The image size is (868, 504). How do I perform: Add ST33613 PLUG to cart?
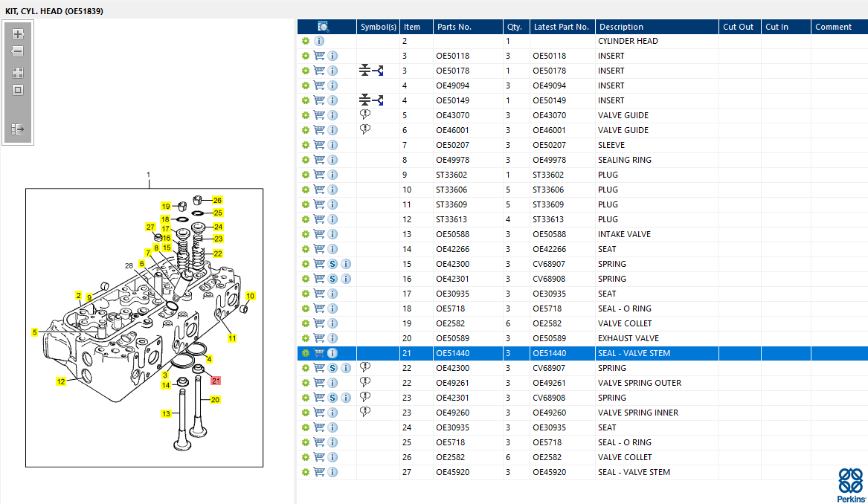click(319, 219)
